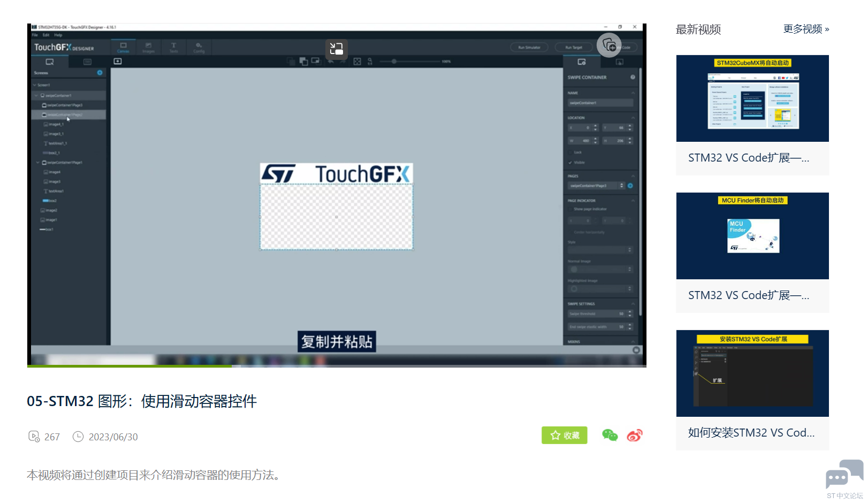The image size is (868, 504).
Task: Click the clock icon beside 2023/06/30
Action: [x=78, y=437]
